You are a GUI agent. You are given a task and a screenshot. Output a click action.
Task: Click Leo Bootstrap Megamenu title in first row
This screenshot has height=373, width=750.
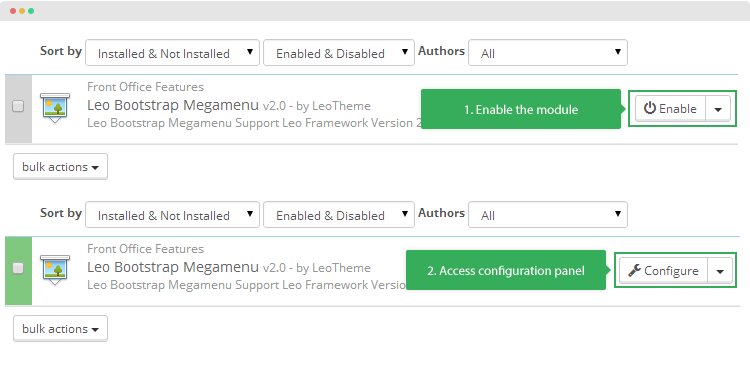pyautogui.click(x=173, y=105)
